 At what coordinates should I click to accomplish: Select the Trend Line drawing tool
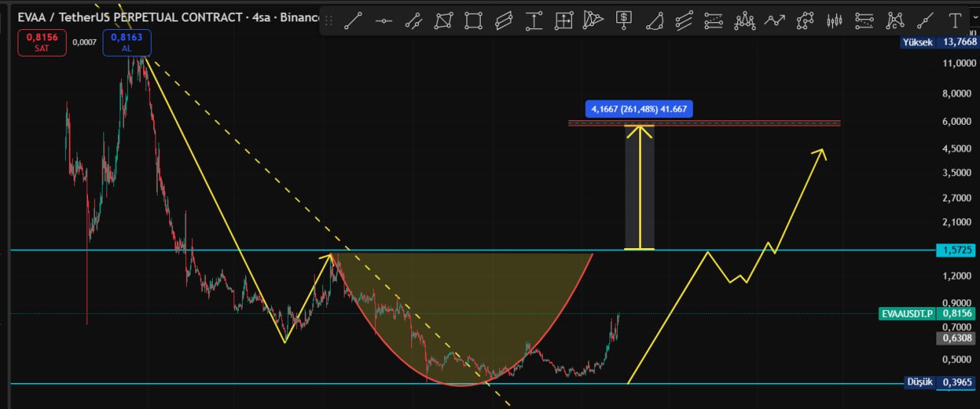[352, 21]
